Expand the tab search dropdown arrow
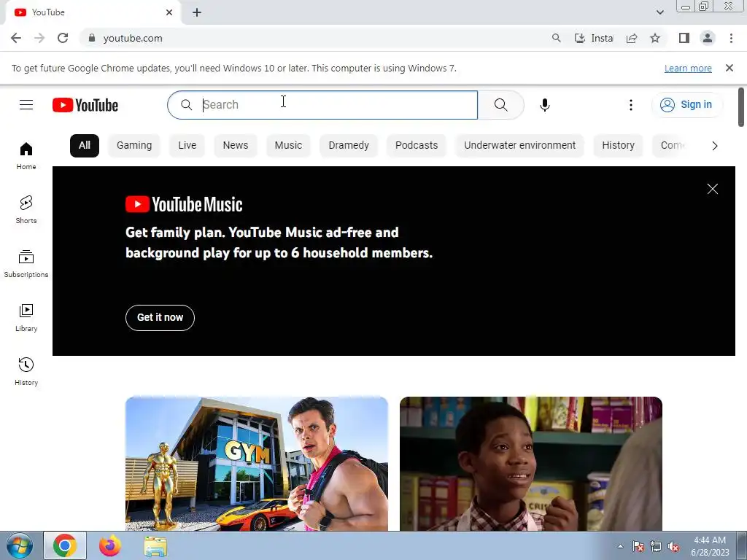This screenshot has width=747, height=560. pyautogui.click(x=659, y=12)
